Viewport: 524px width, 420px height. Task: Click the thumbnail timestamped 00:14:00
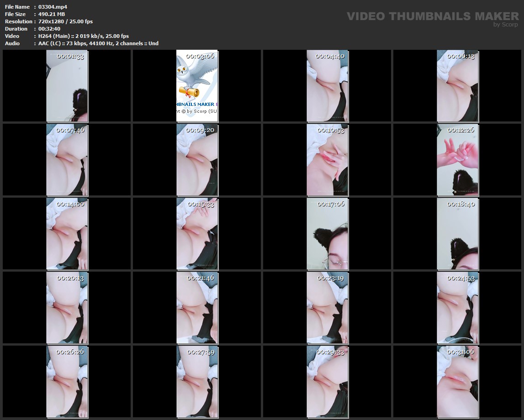[67, 234]
